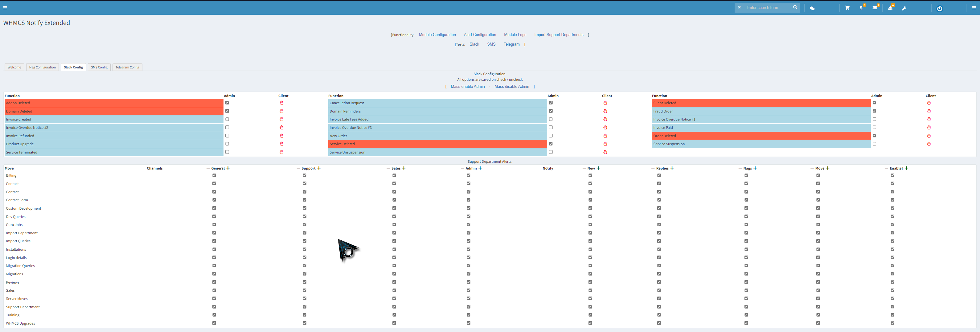Uncheck Admin for Cancellation Request
The image size is (980, 332).
tap(551, 103)
